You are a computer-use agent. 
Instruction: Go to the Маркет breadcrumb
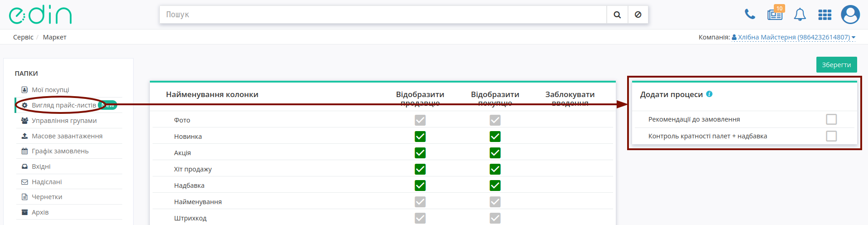point(55,37)
